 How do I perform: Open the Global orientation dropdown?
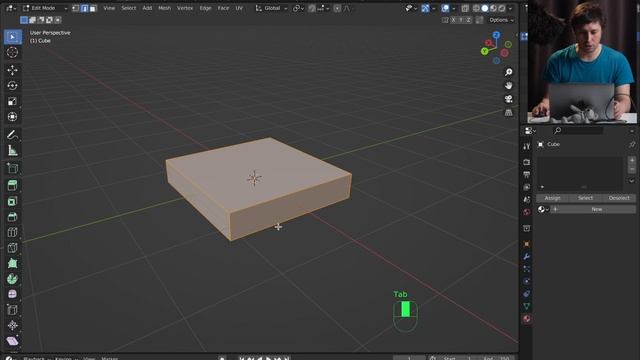click(x=271, y=8)
